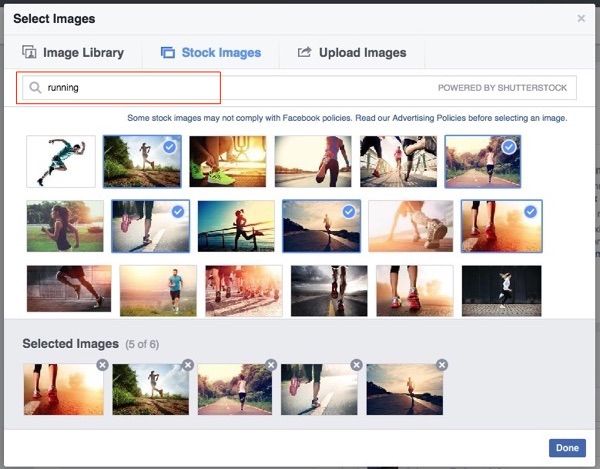Remove the first selected image thumbnail
The height and width of the screenshot is (469, 600).
[x=102, y=365]
